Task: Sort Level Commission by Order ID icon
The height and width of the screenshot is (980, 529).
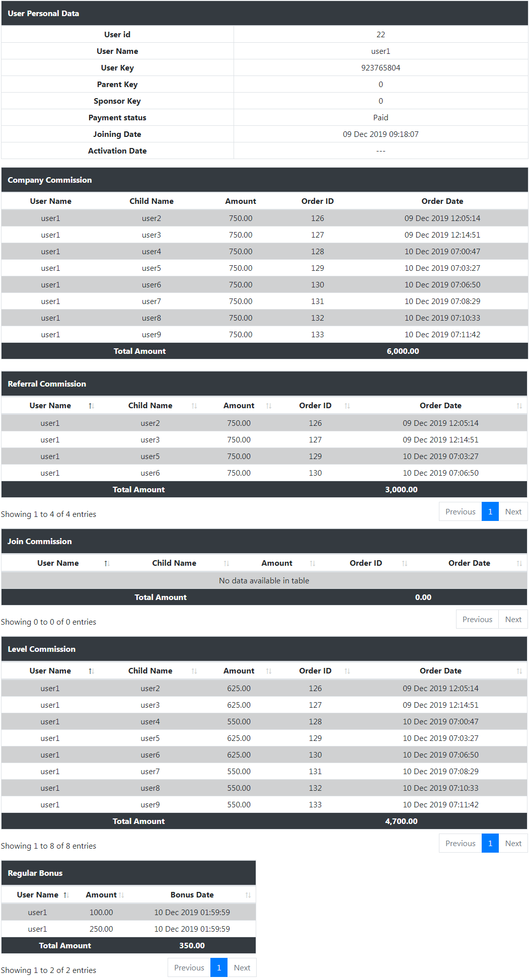Action: 347,671
